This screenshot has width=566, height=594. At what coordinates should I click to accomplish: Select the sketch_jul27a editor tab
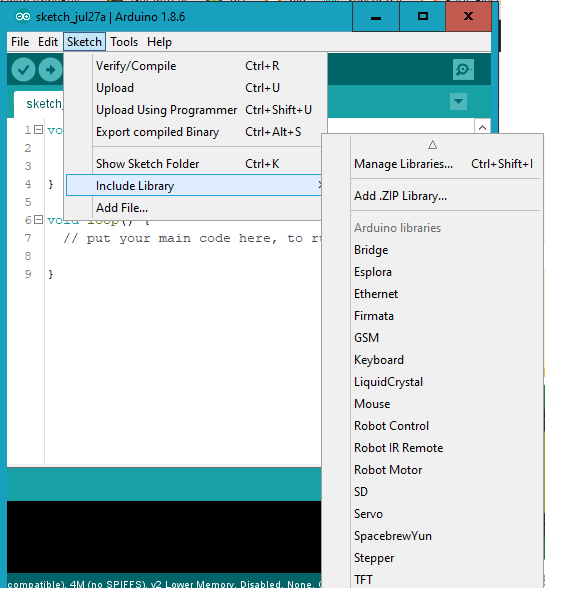click(39, 104)
